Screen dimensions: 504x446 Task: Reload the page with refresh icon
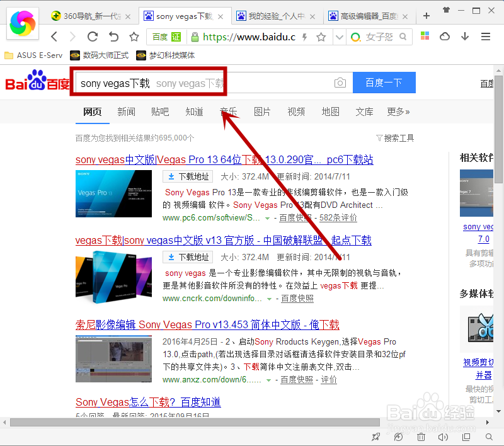click(93, 37)
